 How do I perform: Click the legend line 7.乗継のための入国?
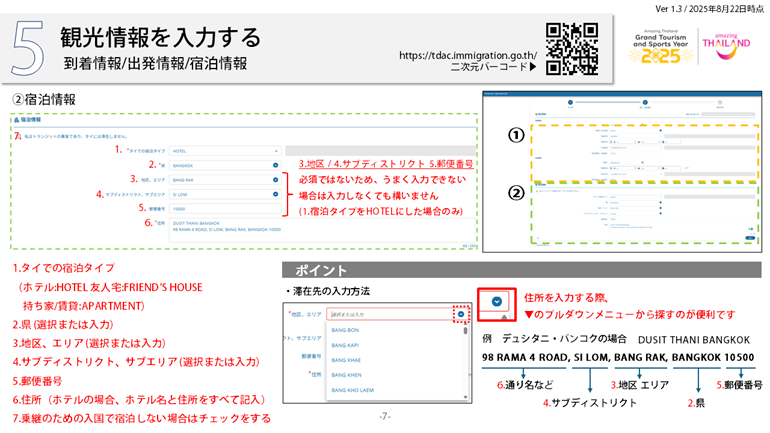coord(142,418)
